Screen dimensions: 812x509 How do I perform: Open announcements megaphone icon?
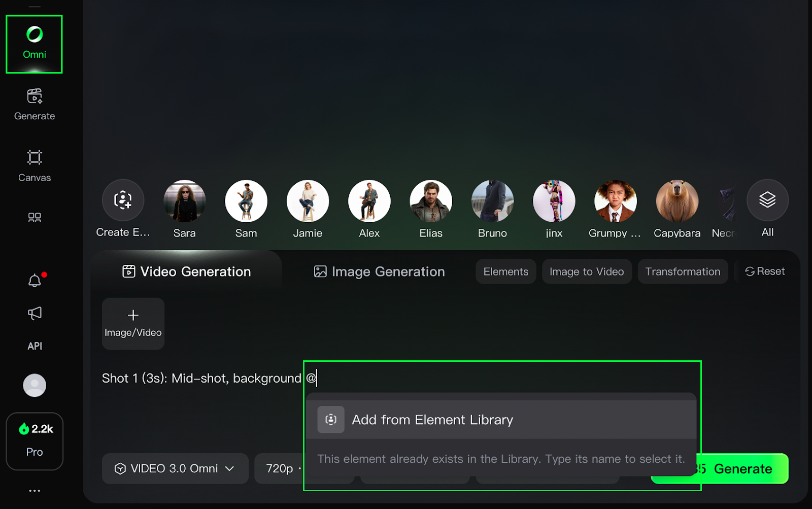(x=35, y=313)
